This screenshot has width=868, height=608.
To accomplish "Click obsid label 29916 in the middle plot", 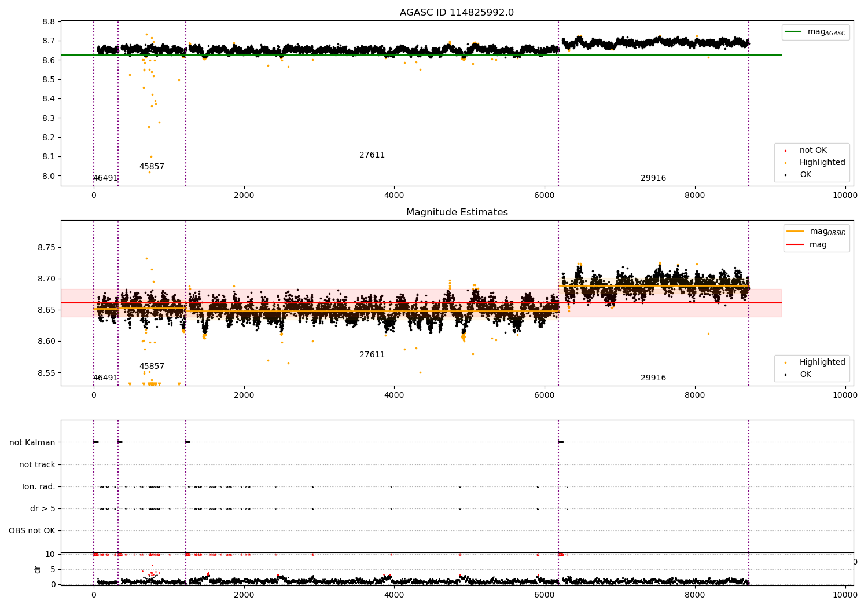I will point(653,378).
